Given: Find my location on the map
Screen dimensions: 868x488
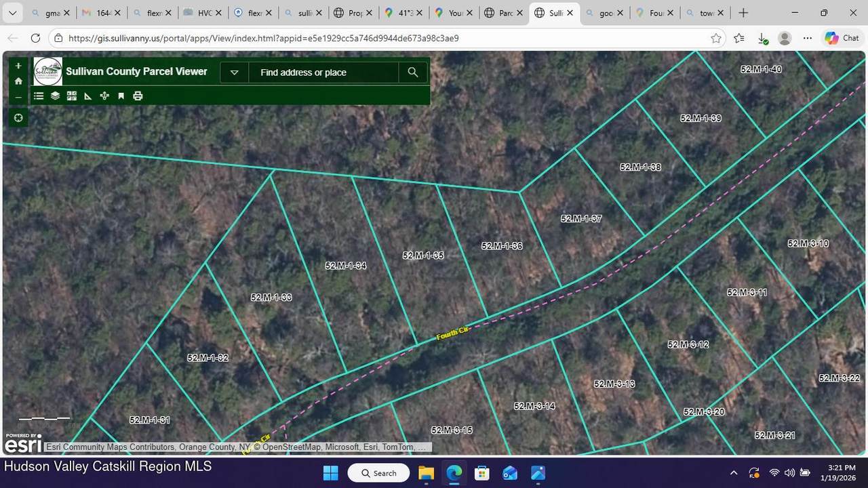Looking at the screenshot, I should point(18,118).
